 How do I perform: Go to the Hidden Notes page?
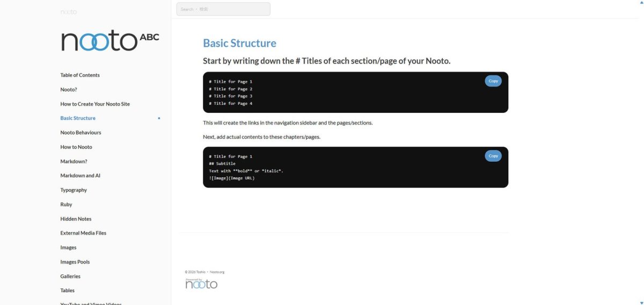[76, 219]
